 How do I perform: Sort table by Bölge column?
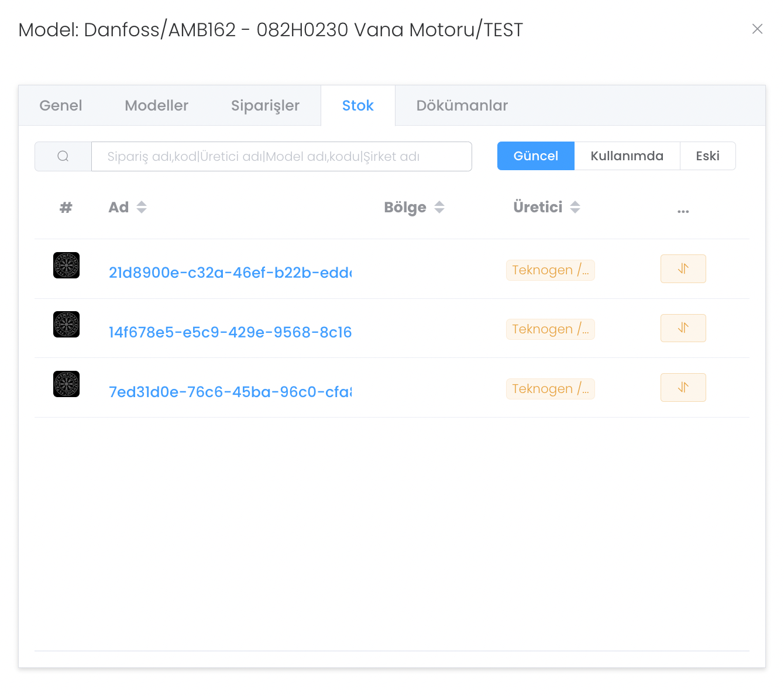439,207
